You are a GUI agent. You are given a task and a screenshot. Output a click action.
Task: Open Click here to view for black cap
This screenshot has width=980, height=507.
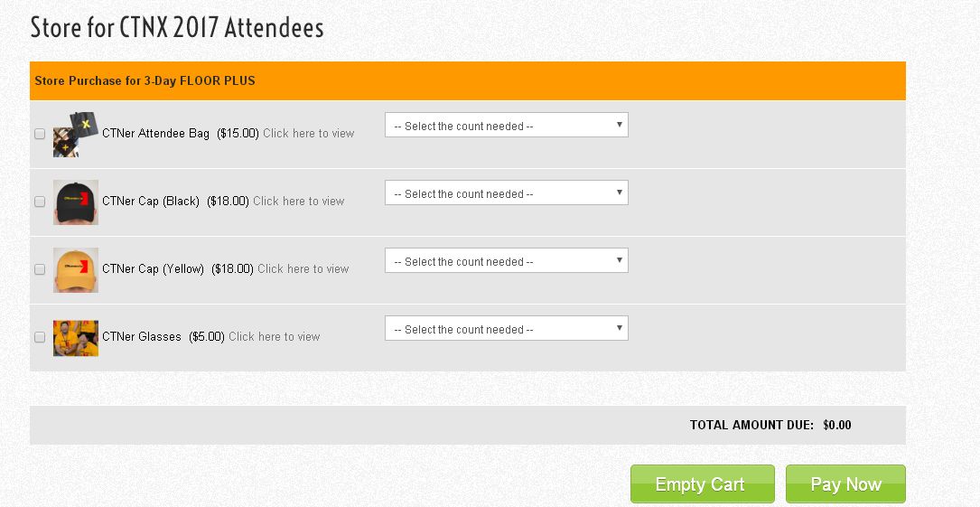click(298, 202)
